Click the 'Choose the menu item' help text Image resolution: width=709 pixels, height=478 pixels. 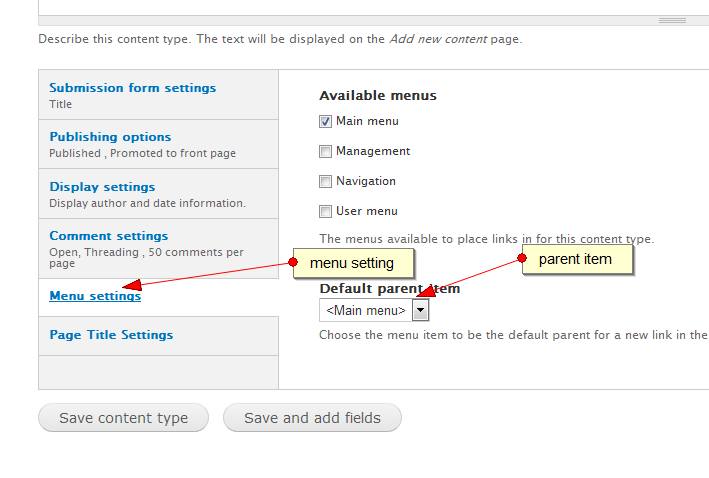[513, 335]
